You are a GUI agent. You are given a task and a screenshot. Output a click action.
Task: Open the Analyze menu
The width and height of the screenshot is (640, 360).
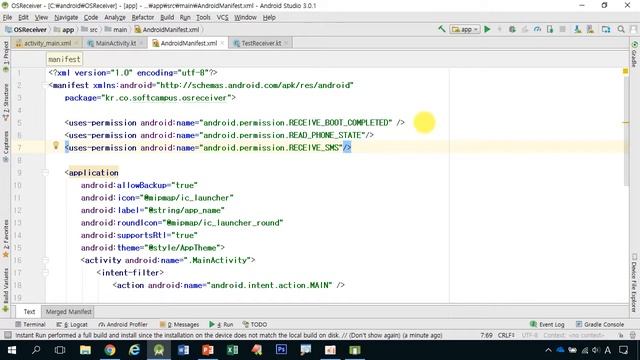click(115, 18)
